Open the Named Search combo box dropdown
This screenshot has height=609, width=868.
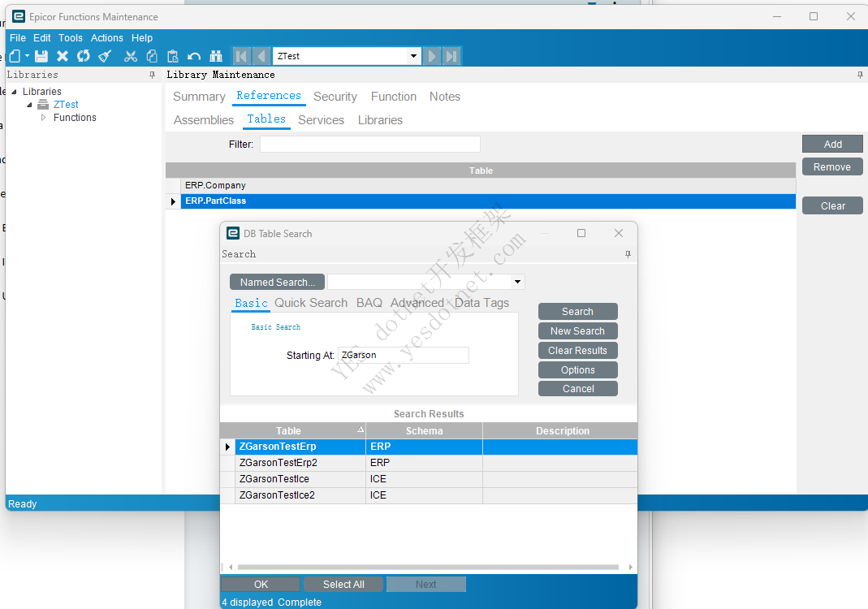pos(517,282)
